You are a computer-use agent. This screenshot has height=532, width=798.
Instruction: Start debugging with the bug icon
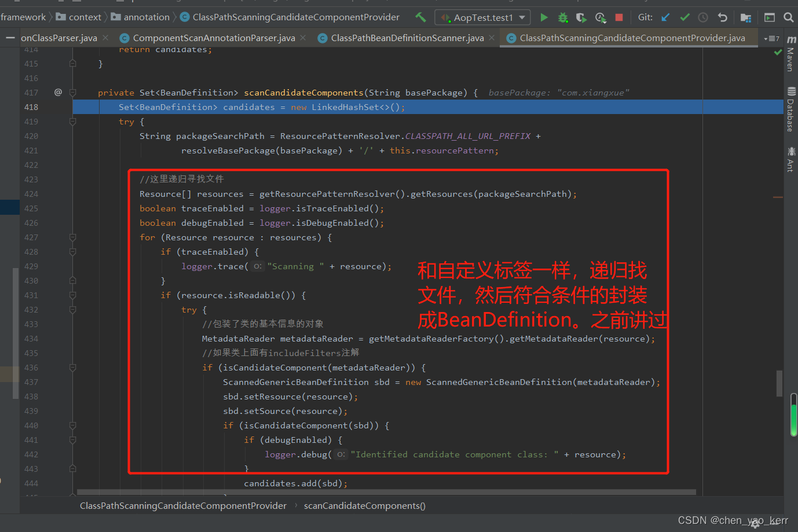[562, 17]
